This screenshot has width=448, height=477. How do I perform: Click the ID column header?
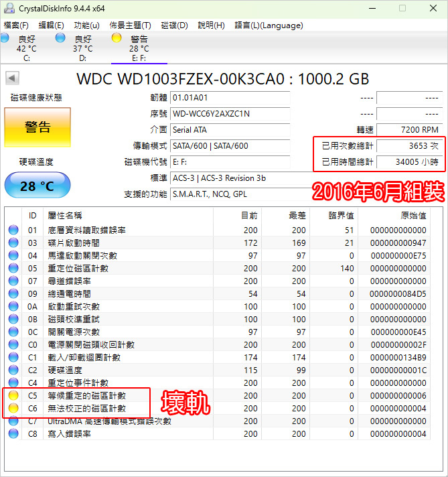click(33, 216)
